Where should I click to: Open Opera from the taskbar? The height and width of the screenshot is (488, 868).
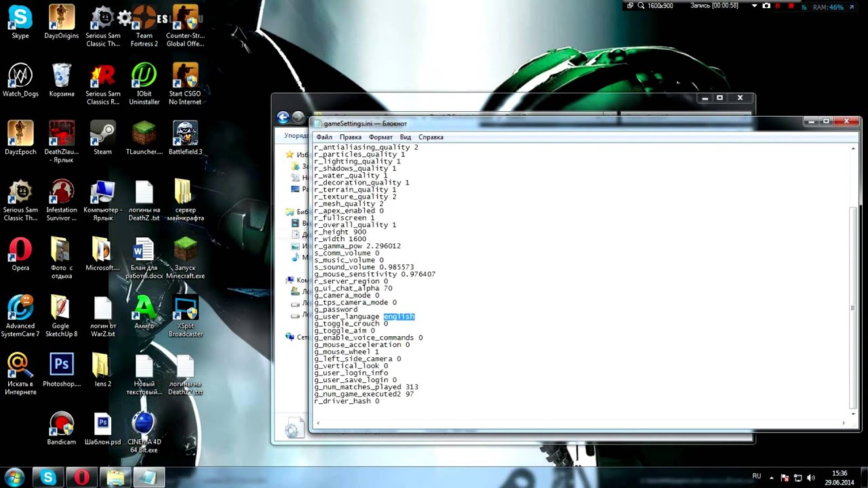coord(81,477)
